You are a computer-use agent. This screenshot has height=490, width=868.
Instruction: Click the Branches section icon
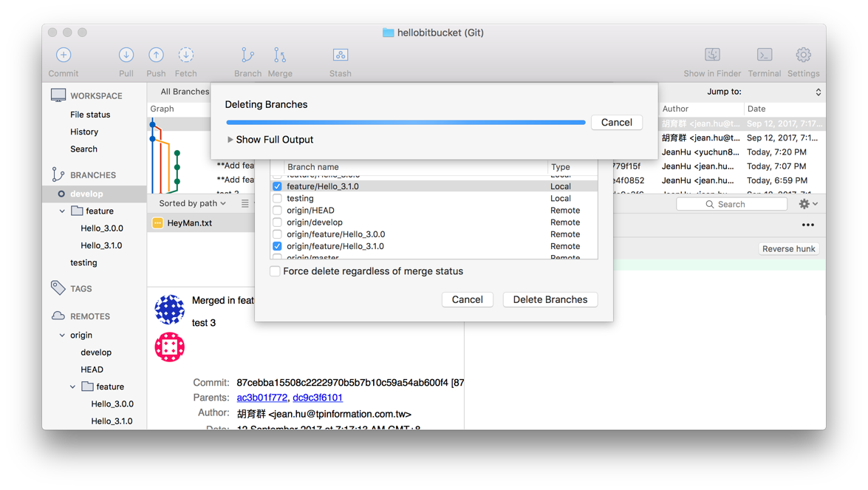pyautogui.click(x=58, y=174)
